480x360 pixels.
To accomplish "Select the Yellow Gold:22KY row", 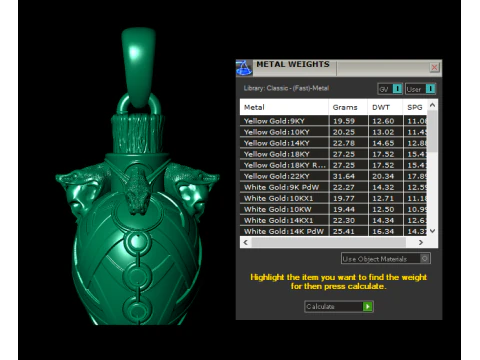I will click(333, 176).
